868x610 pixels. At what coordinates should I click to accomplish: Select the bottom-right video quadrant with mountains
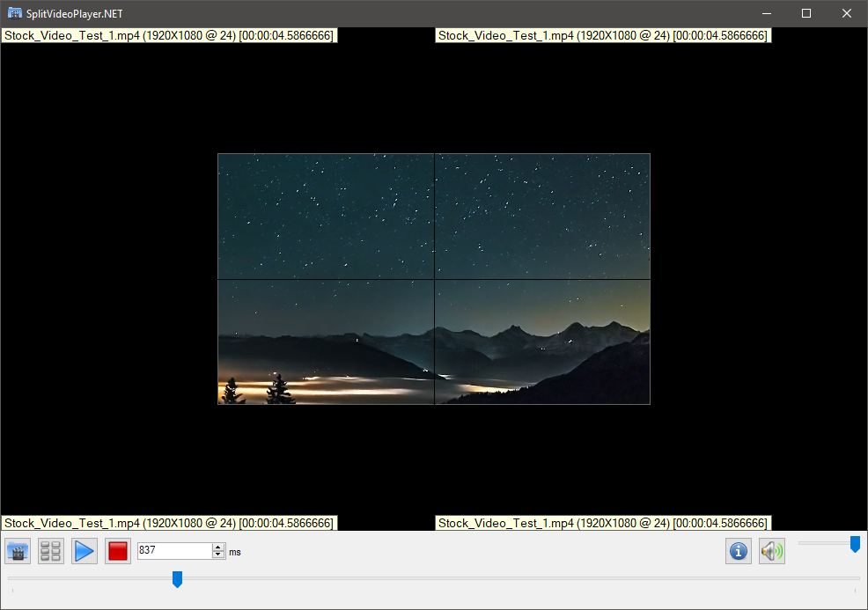tap(542, 342)
